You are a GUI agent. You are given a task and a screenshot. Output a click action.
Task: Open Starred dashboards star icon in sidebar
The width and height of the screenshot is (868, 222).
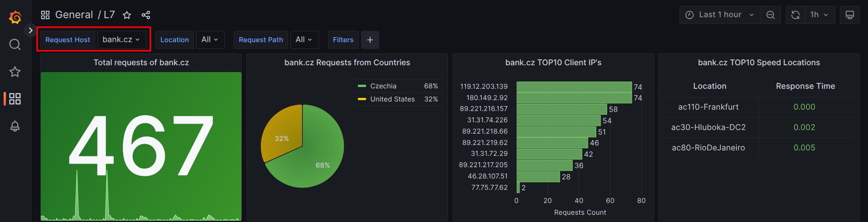(x=15, y=72)
